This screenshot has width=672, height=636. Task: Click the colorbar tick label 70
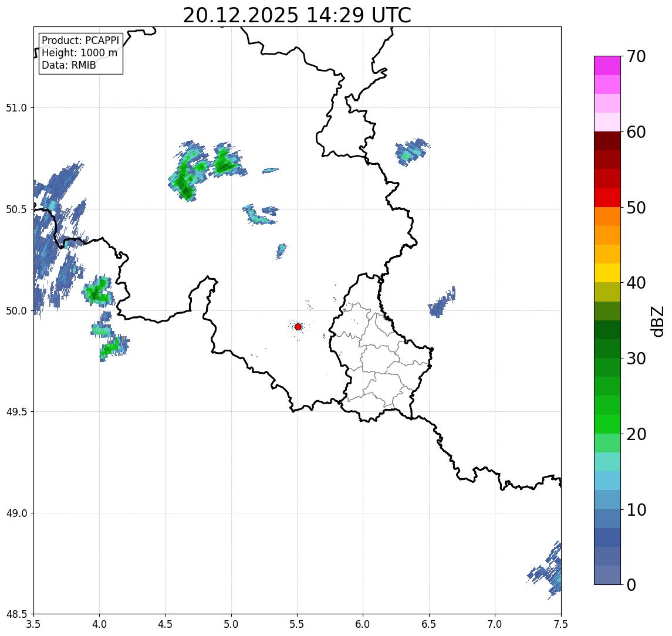636,56
